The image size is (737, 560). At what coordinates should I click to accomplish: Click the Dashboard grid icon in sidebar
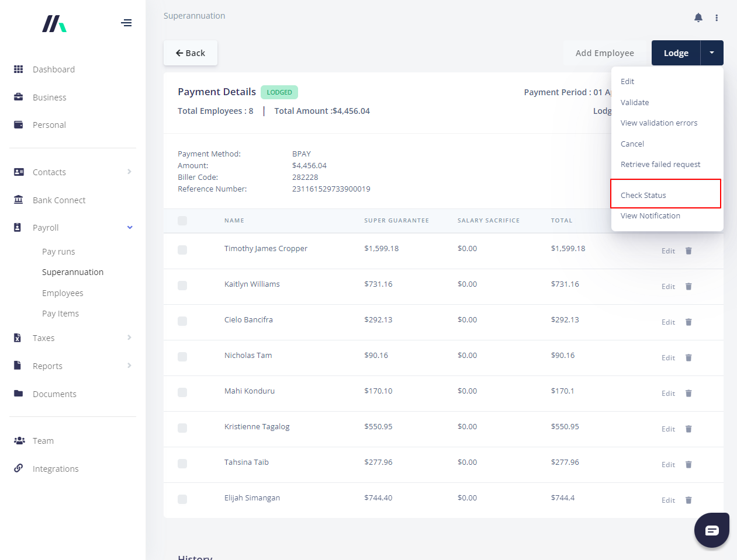[19, 69]
